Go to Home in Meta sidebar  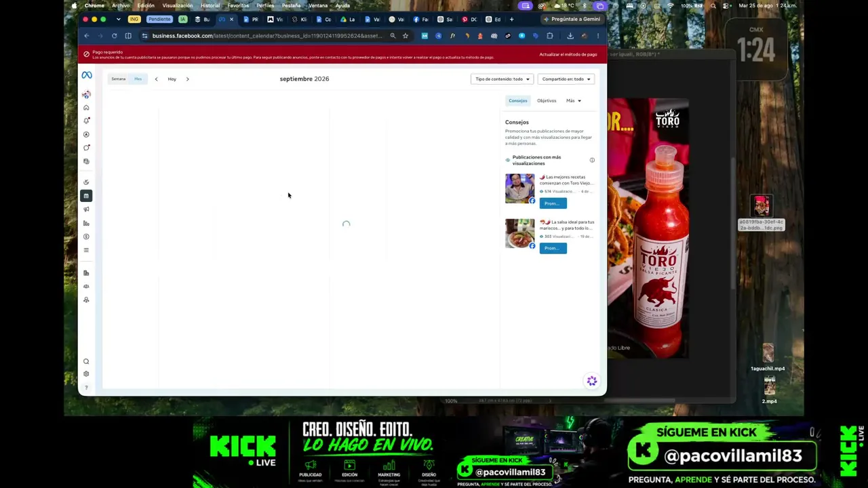point(86,108)
